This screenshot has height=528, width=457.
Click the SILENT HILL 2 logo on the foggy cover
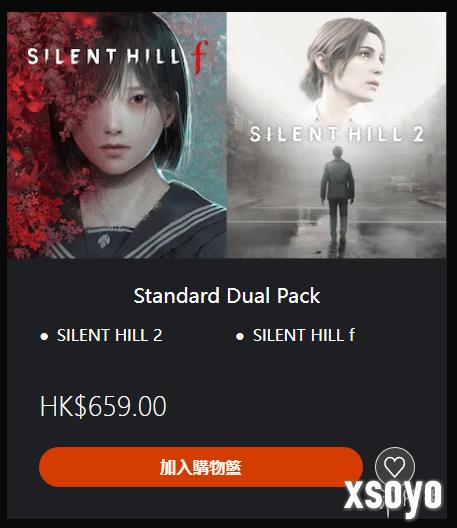pyautogui.click(x=336, y=134)
